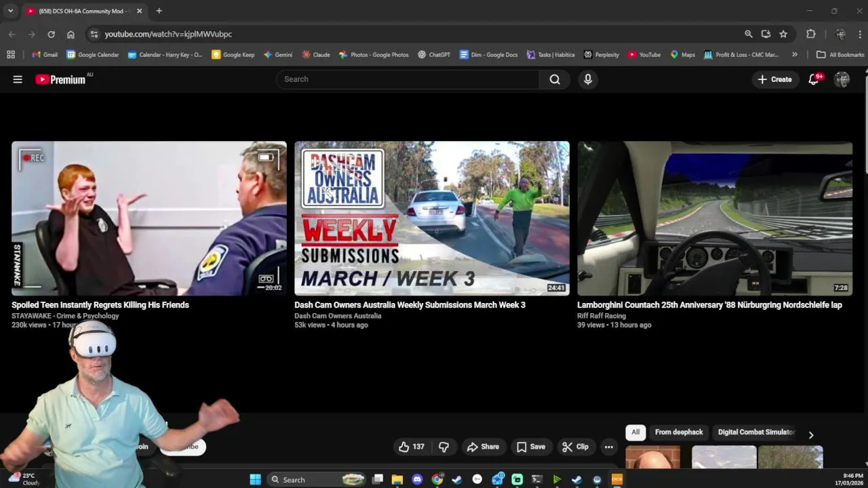Open the Create menu
The width and height of the screenshot is (868, 488).
(x=774, y=79)
